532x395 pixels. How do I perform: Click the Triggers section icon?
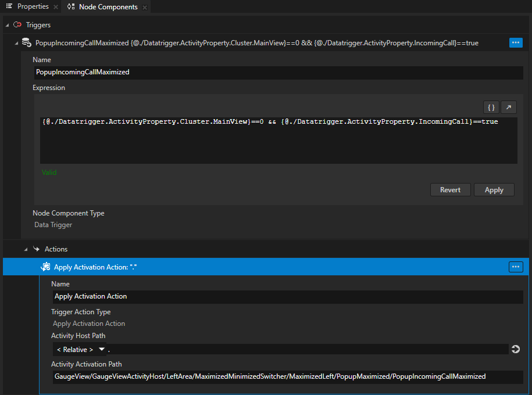click(x=17, y=25)
